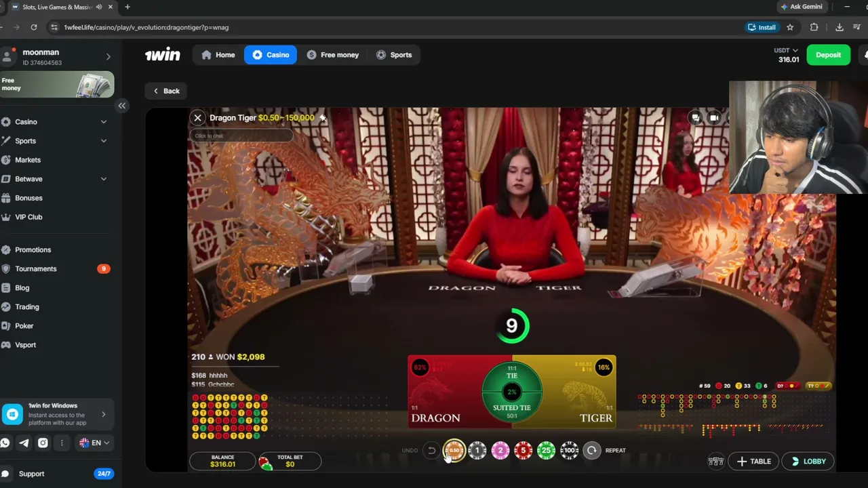The height and width of the screenshot is (488, 868).
Task: Mute the tab via the speaker icon
Action: (x=99, y=7)
